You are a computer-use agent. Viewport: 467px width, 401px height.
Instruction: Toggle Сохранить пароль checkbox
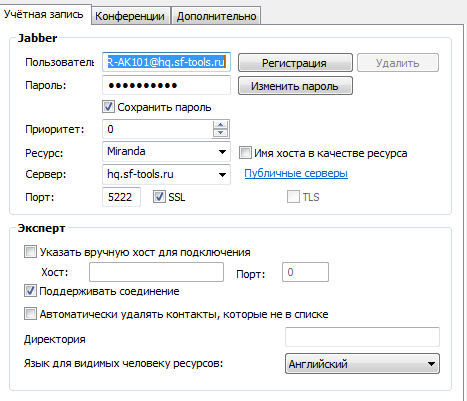point(108,107)
